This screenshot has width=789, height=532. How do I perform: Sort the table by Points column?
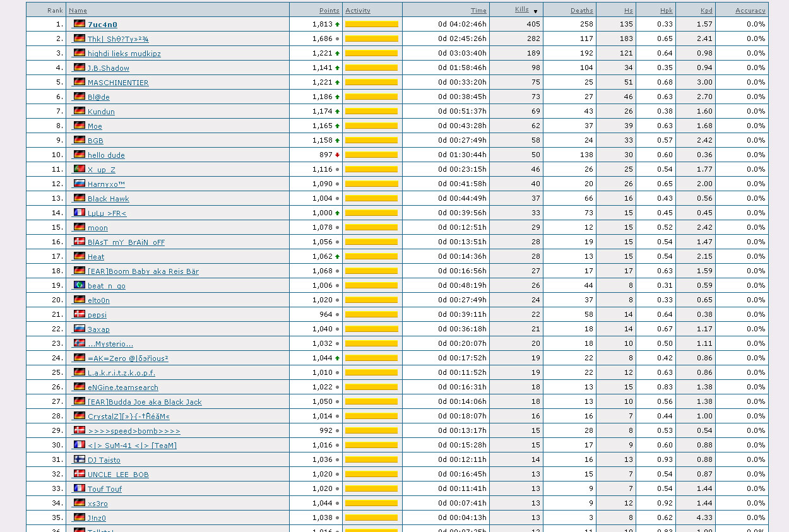[329, 11]
